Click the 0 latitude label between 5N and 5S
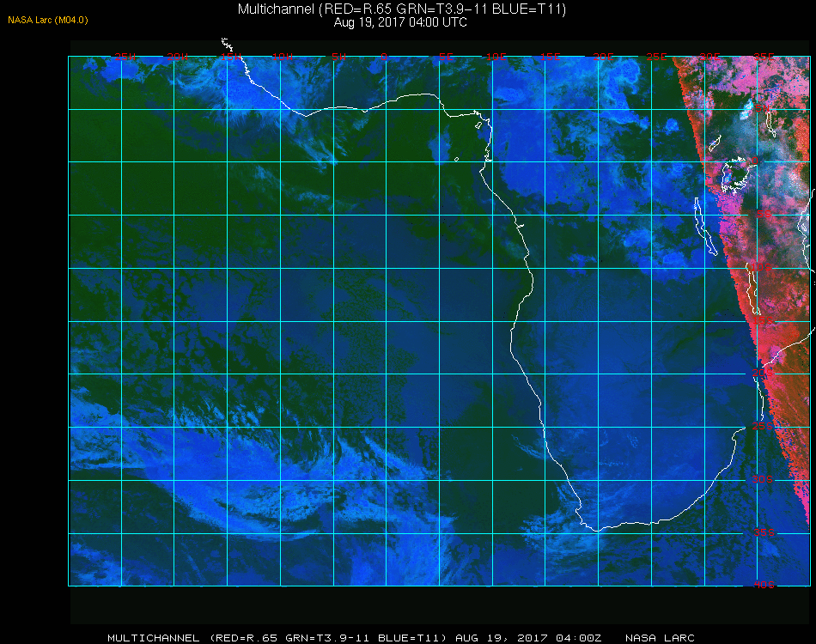This screenshot has height=644, width=816. [755, 161]
